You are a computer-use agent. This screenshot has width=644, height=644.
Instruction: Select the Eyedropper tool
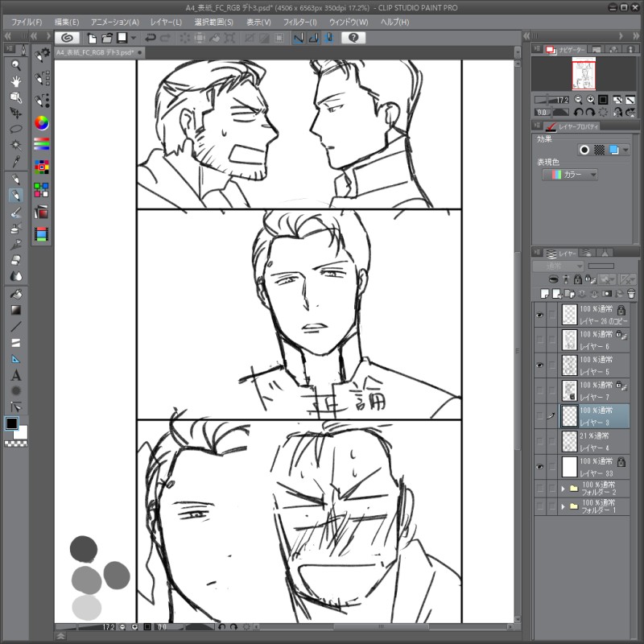click(x=15, y=161)
